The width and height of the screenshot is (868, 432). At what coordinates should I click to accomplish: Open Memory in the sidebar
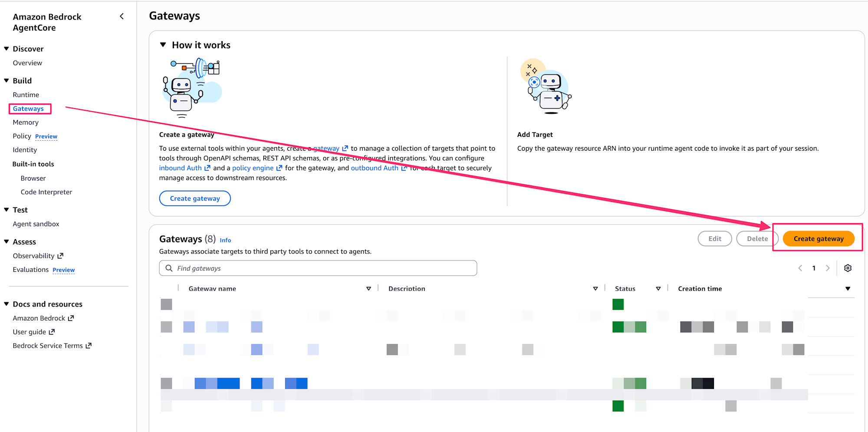click(26, 122)
